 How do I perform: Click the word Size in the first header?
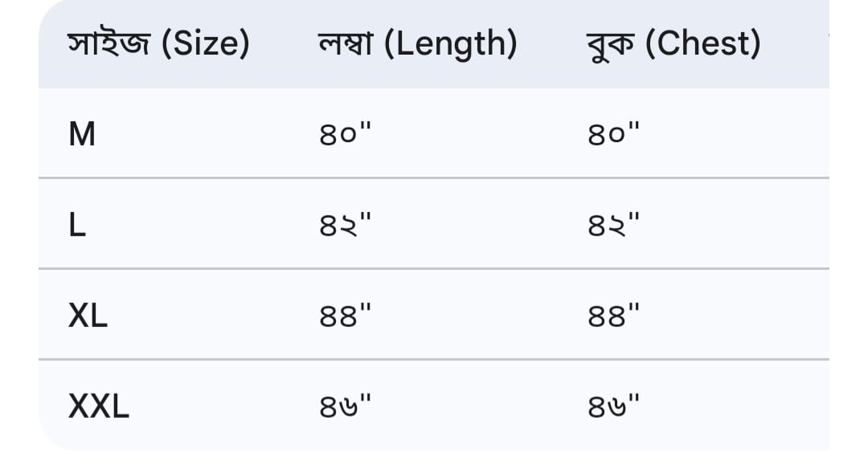click(206, 43)
